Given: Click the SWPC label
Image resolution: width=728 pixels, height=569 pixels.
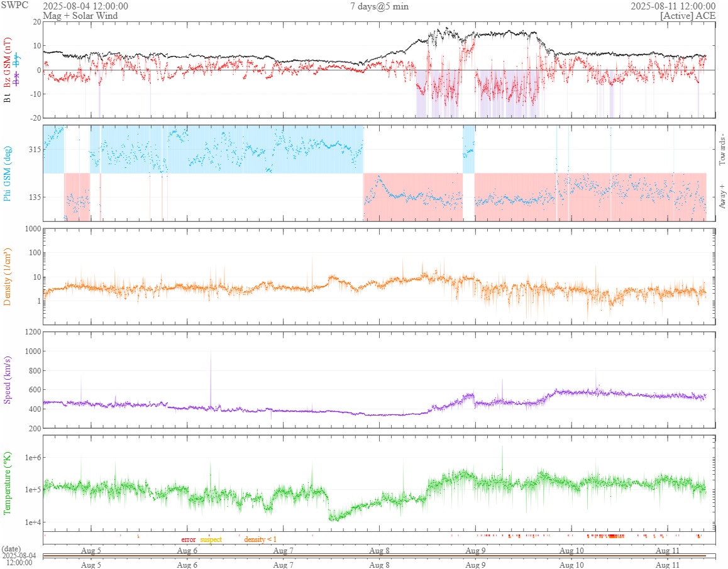Looking at the screenshot, I should click(14, 5).
